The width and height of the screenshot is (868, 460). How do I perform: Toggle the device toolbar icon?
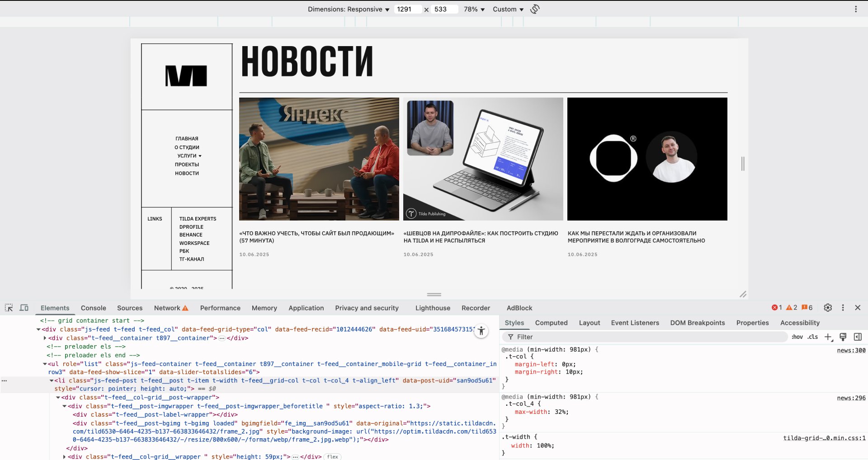click(x=24, y=308)
